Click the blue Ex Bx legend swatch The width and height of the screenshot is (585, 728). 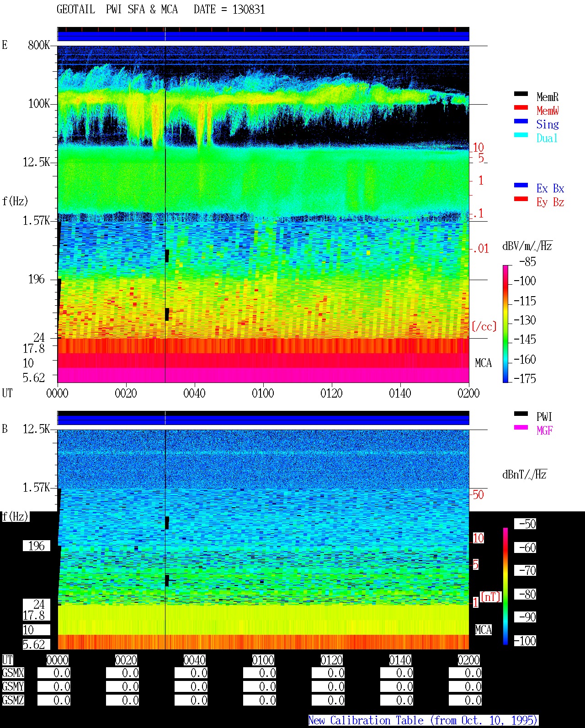[x=521, y=186]
